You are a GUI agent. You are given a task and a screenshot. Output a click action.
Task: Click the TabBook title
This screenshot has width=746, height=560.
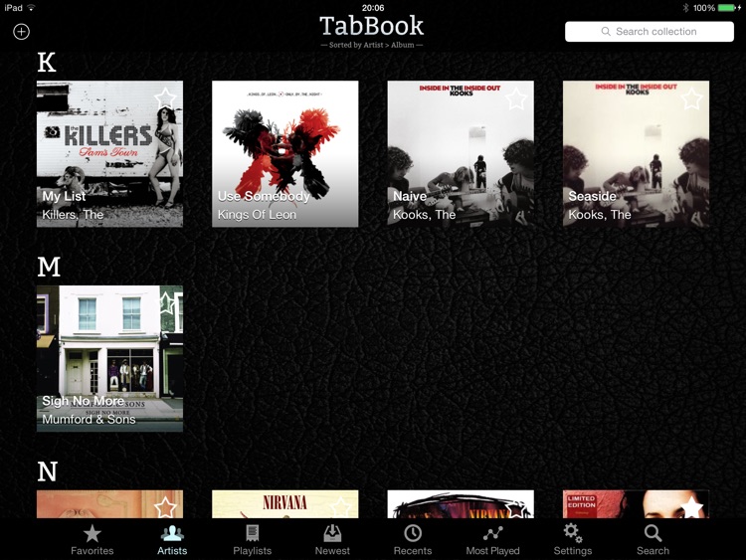[x=372, y=26]
